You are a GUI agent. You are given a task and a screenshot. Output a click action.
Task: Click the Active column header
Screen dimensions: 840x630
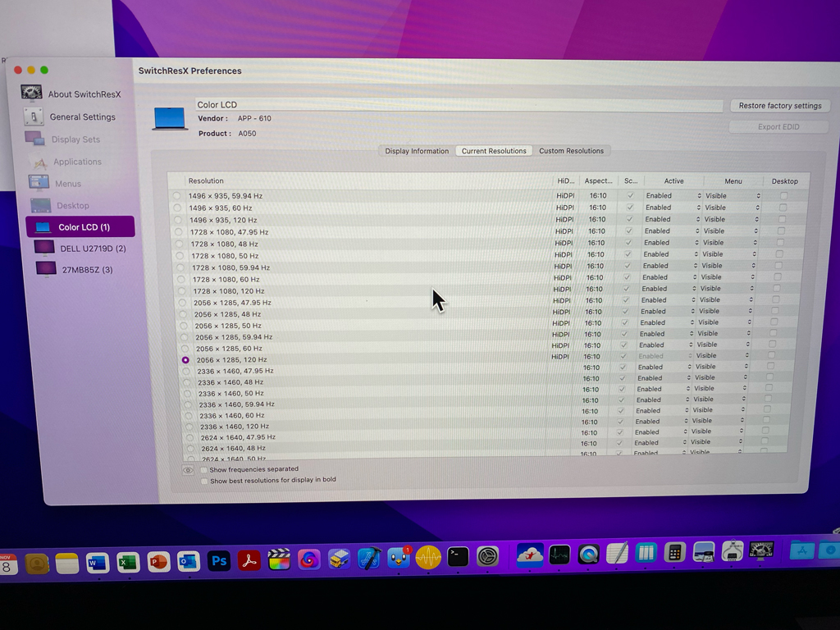(674, 181)
